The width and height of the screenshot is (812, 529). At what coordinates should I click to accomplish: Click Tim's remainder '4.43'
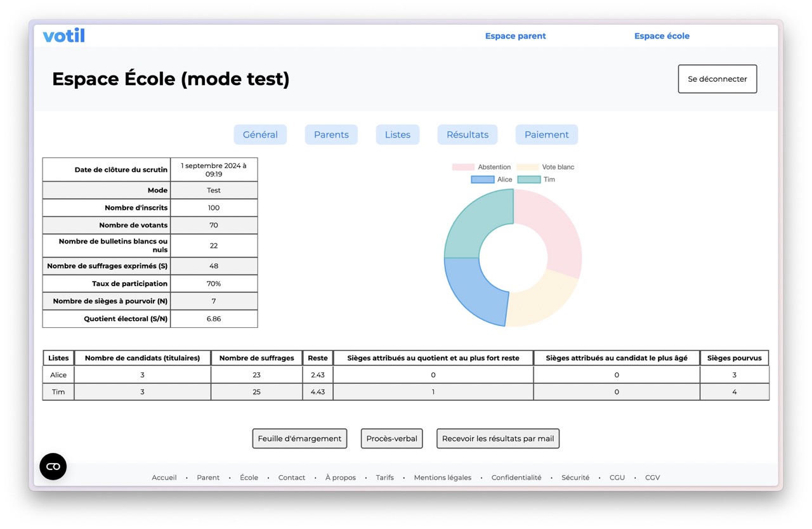[318, 392]
